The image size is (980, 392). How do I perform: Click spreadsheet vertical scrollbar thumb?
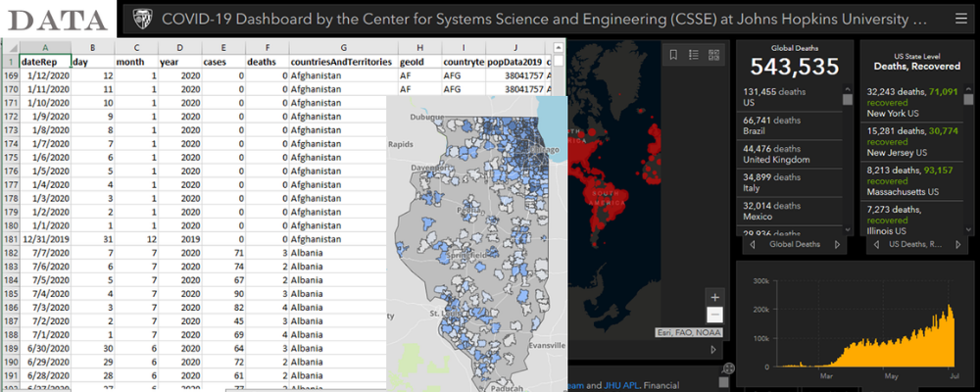559,61
